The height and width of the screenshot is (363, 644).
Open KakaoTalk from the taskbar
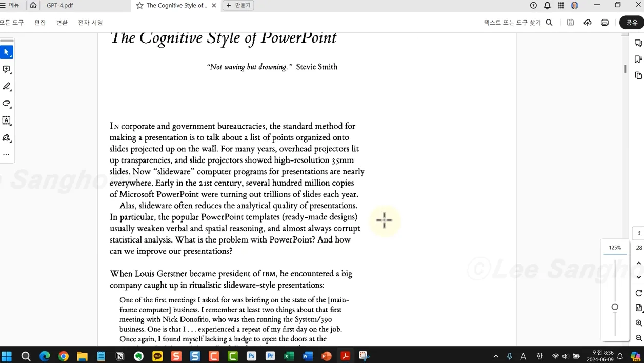[x=158, y=356]
